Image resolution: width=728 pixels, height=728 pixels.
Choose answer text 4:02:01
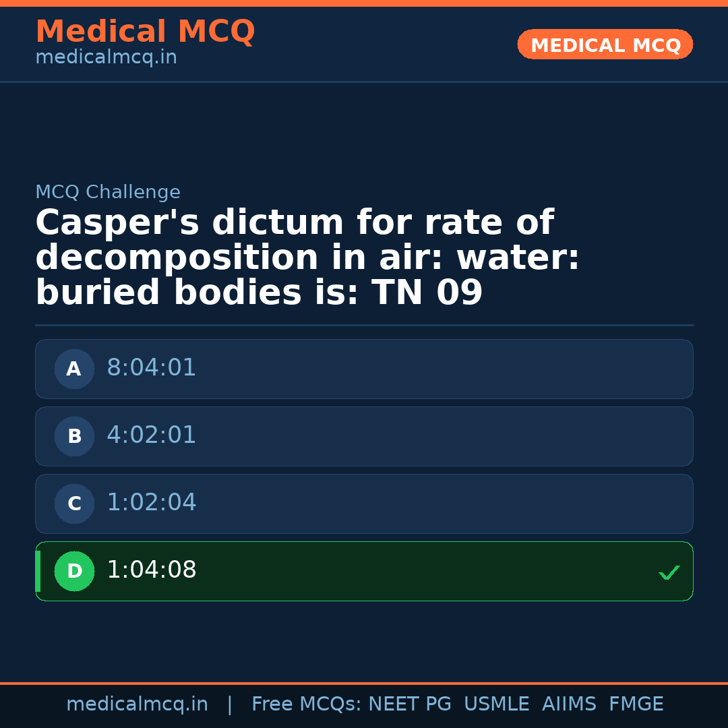coord(152,435)
